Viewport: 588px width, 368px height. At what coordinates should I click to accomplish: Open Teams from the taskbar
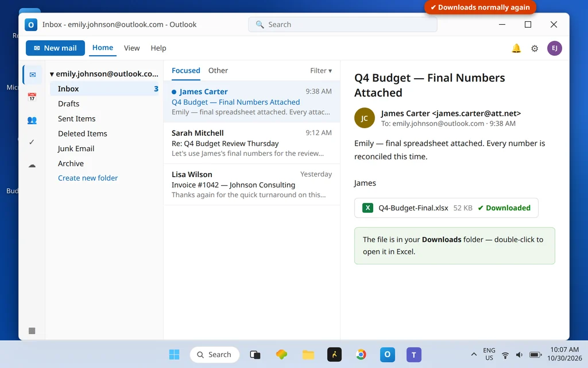(414, 354)
